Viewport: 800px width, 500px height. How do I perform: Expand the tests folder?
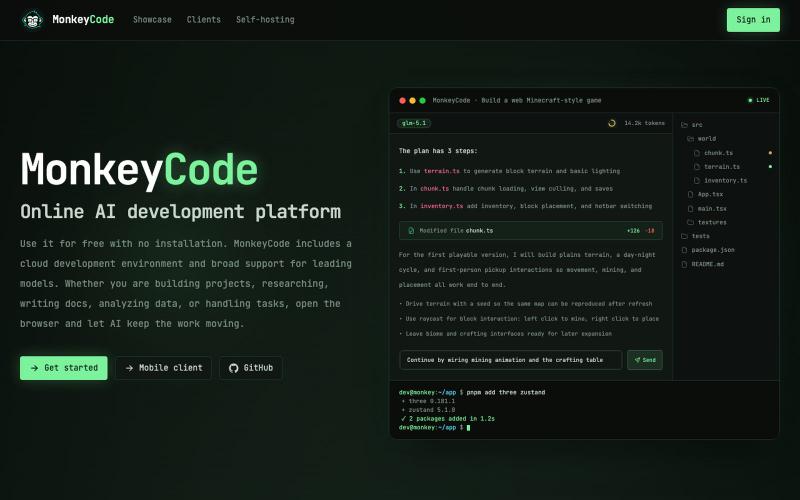(695, 236)
